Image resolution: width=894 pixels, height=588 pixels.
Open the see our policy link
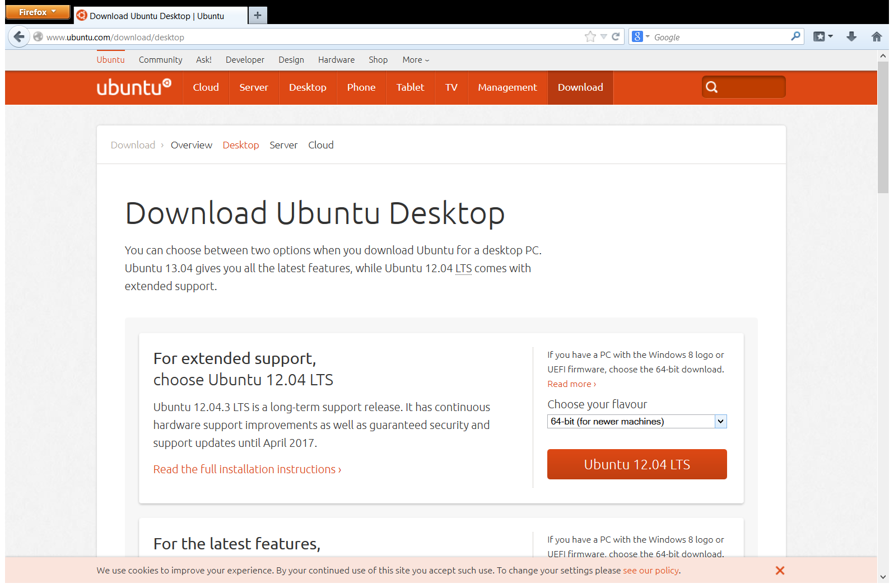tap(651, 570)
